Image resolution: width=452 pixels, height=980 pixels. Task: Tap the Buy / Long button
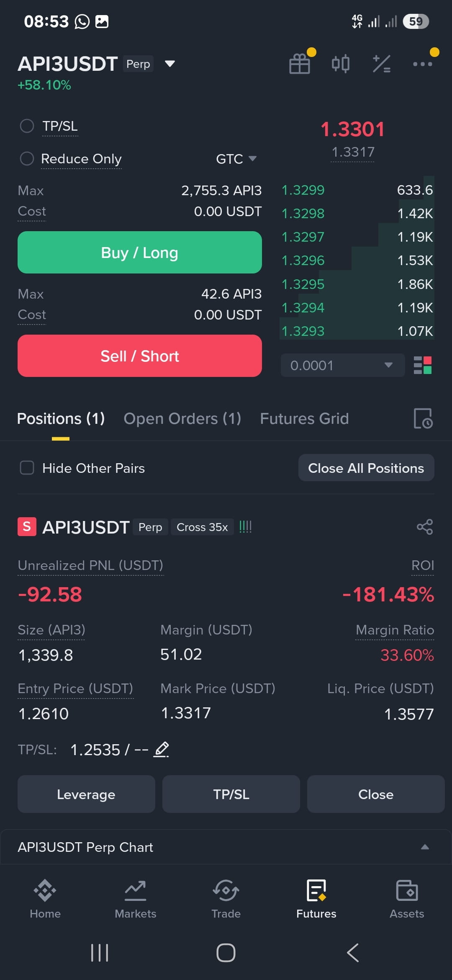(x=140, y=253)
